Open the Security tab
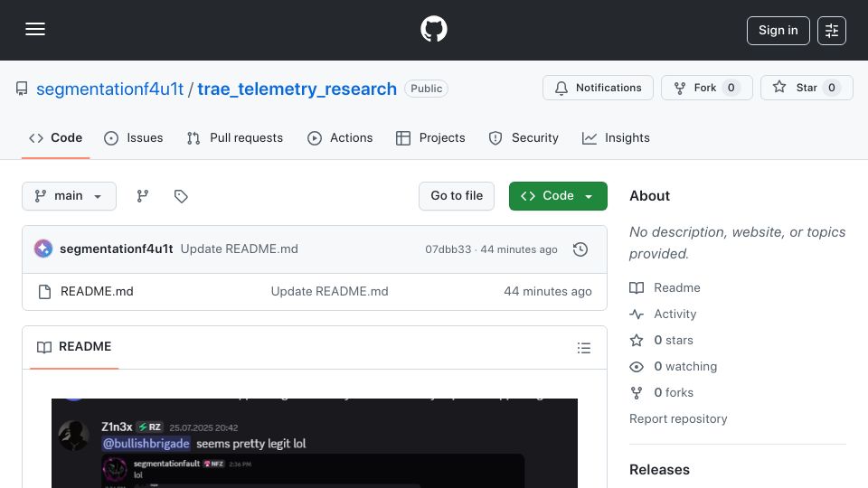The image size is (868, 488). tap(524, 137)
